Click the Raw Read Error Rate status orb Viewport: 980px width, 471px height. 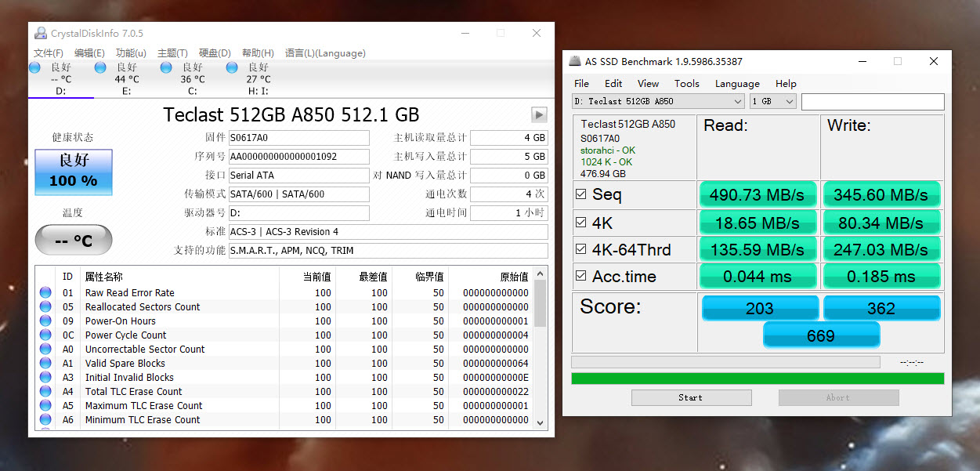pyautogui.click(x=45, y=293)
